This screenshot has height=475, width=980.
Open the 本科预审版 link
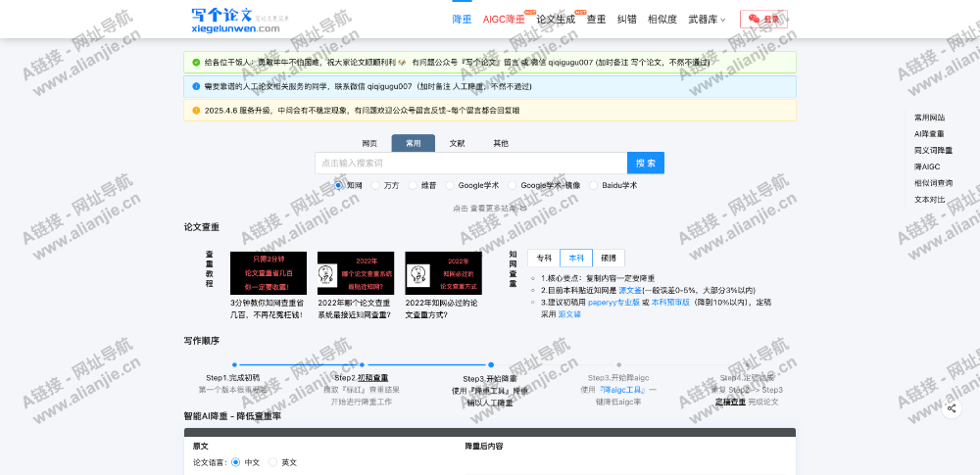670,302
